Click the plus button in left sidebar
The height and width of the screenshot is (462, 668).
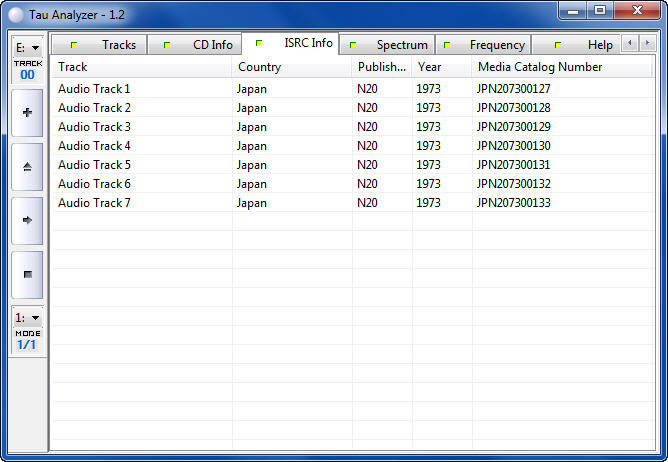click(27, 113)
